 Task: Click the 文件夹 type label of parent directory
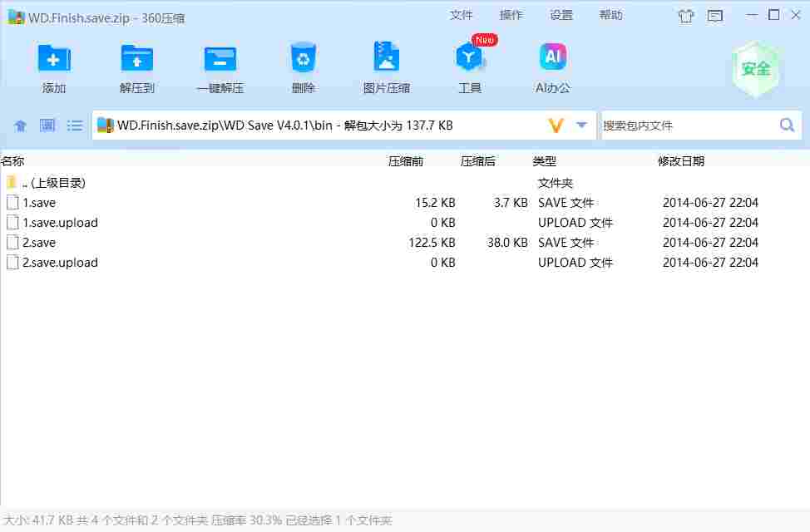click(x=556, y=183)
